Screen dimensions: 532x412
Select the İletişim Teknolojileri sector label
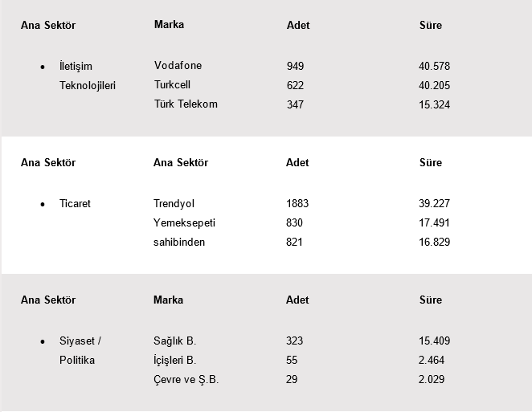88,75
